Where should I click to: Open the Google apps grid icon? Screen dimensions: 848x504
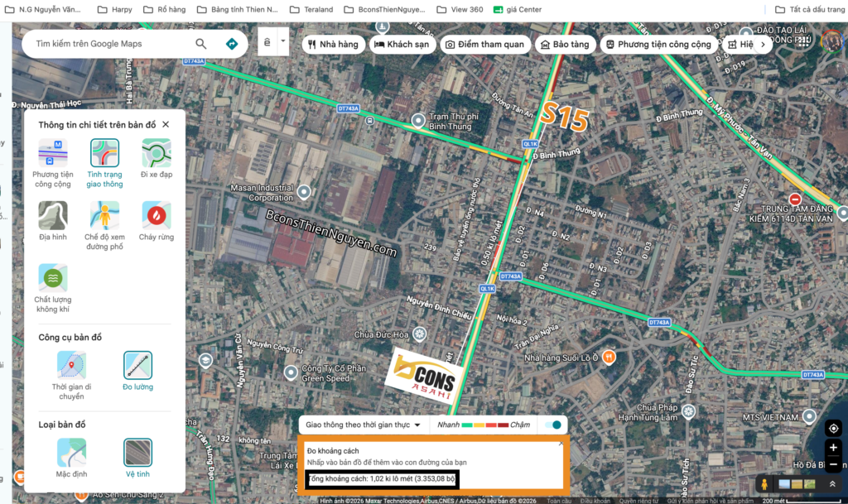tap(803, 41)
